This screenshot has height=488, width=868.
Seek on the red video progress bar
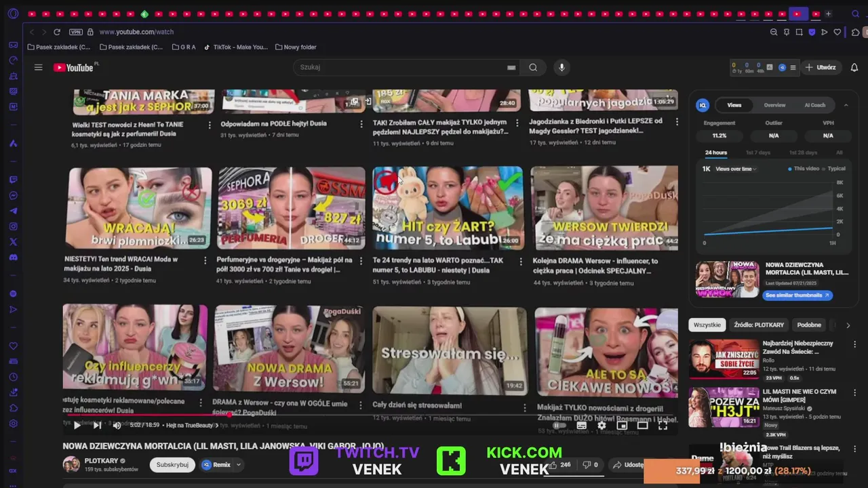coord(370,415)
